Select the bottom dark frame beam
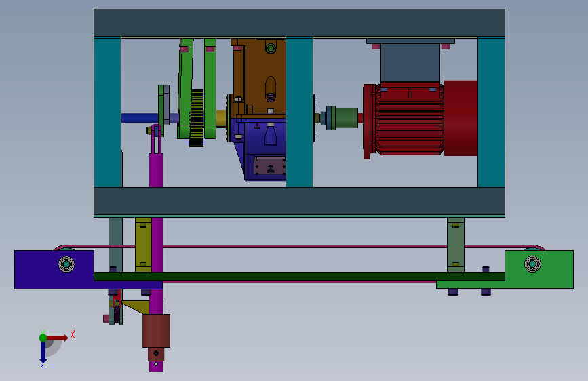 tap(299, 201)
